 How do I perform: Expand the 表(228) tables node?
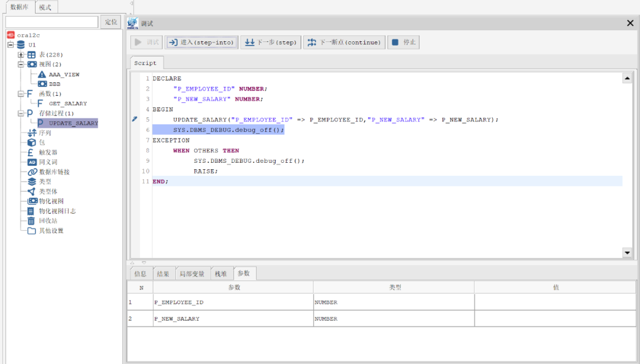[21, 55]
